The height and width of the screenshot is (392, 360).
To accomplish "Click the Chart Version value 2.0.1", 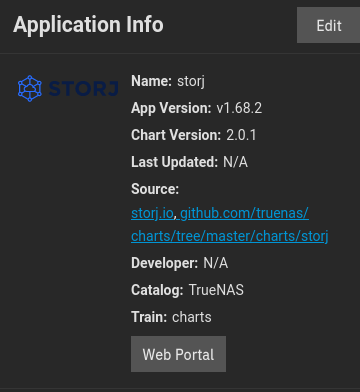I will (241, 135).
